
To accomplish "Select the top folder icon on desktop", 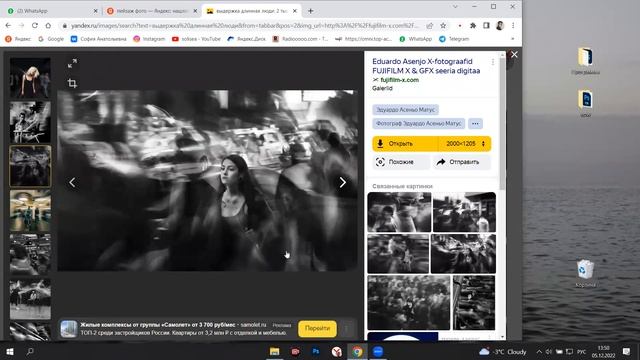I will click(585, 61).
